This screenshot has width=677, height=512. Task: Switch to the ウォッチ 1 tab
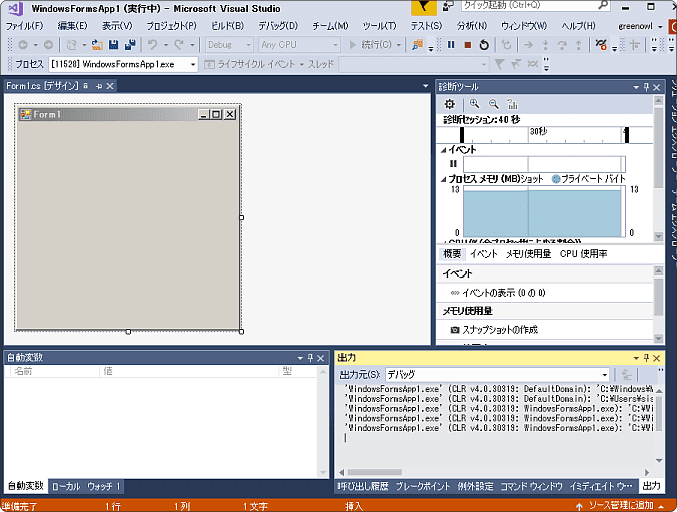click(104, 487)
